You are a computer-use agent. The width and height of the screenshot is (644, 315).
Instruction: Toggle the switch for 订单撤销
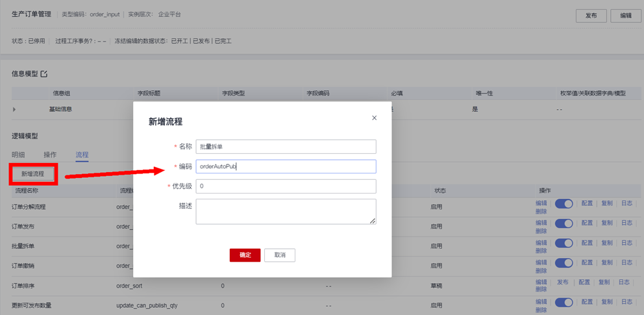(x=564, y=262)
